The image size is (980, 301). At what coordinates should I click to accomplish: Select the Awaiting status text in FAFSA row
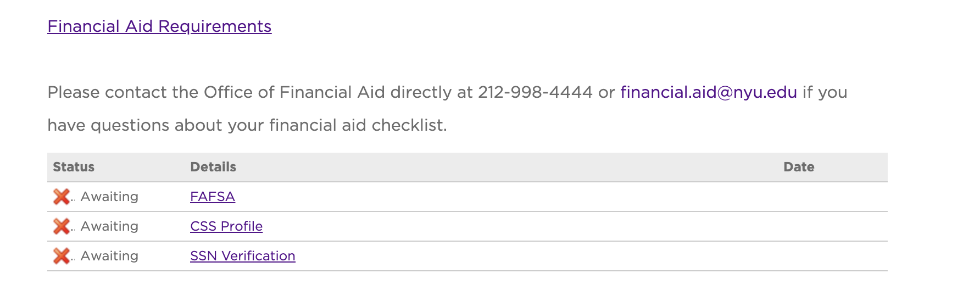tap(109, 197)
